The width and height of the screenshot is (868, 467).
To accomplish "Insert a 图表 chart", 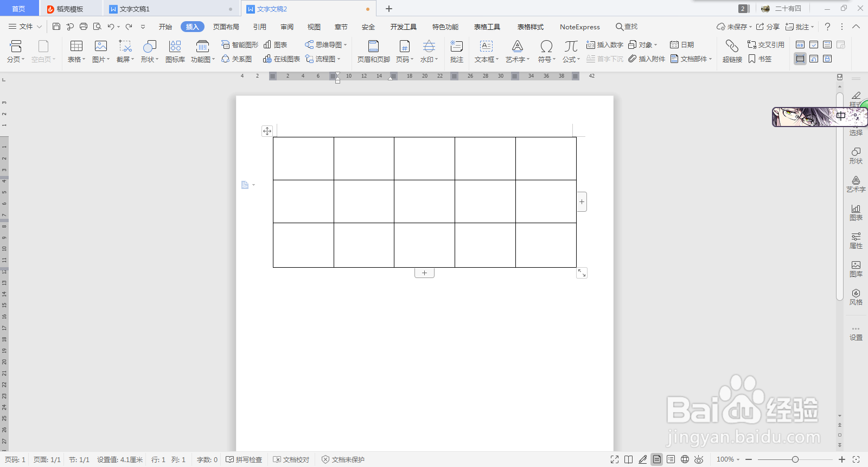I will [x=275, y=45].
